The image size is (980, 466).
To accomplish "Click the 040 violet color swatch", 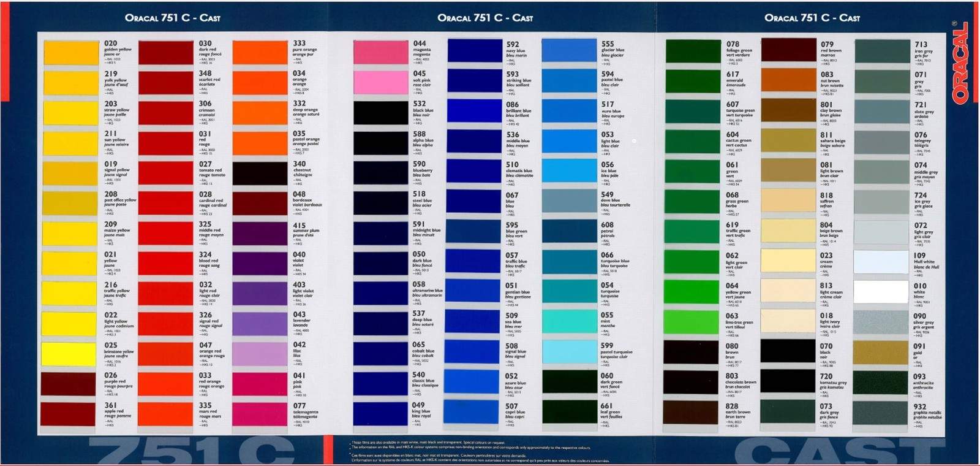I will (x=260, y=262).
